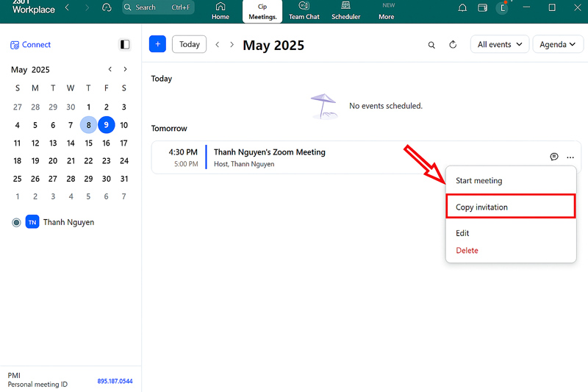The height and width of the screenshot is (392, 588).
Task: Toggle Thanh Nguyen calendar visibility
Action: pos(16,222)
